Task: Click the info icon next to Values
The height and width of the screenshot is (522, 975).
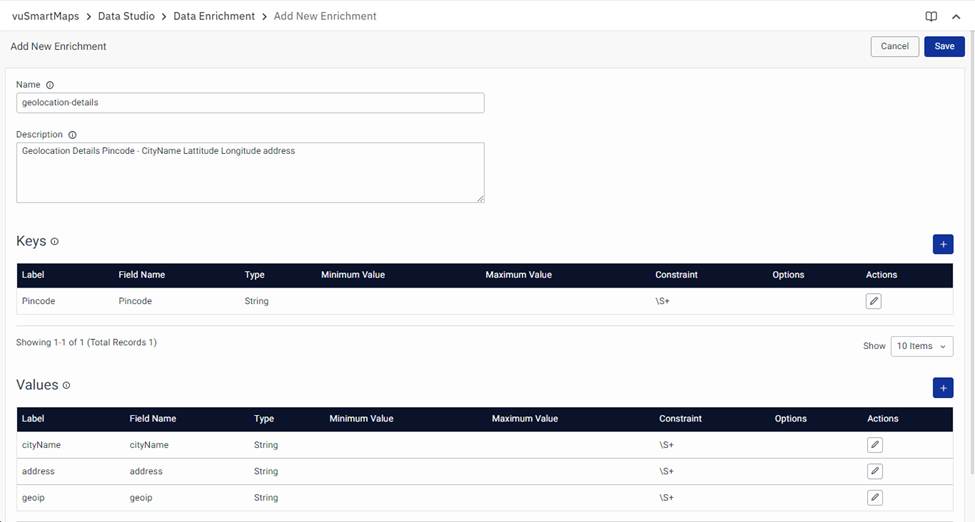Action: pyautogui.click(x=67, y=385)
